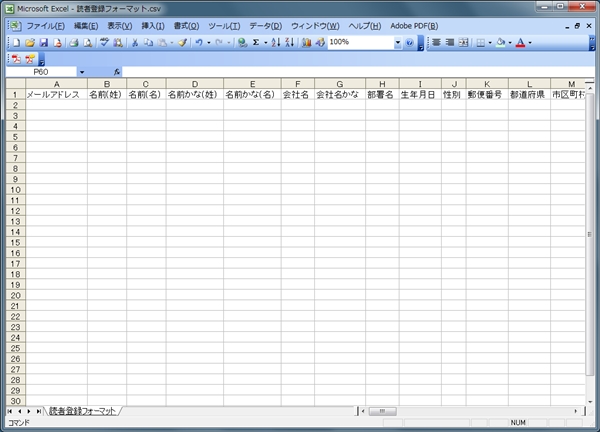Create a new blank workbook
600x432 pixels.
pyautogui.click(x=16, y=42)
